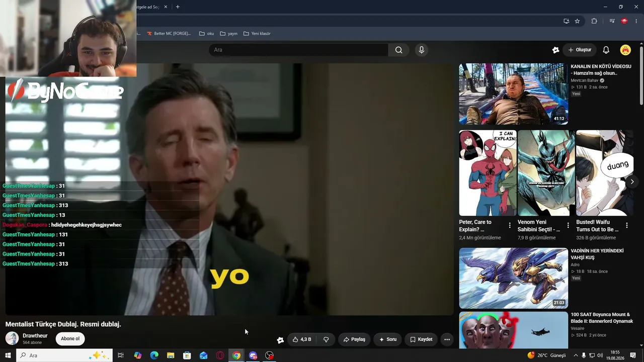Open Opera browser from the taskbar

coord(220,355)
